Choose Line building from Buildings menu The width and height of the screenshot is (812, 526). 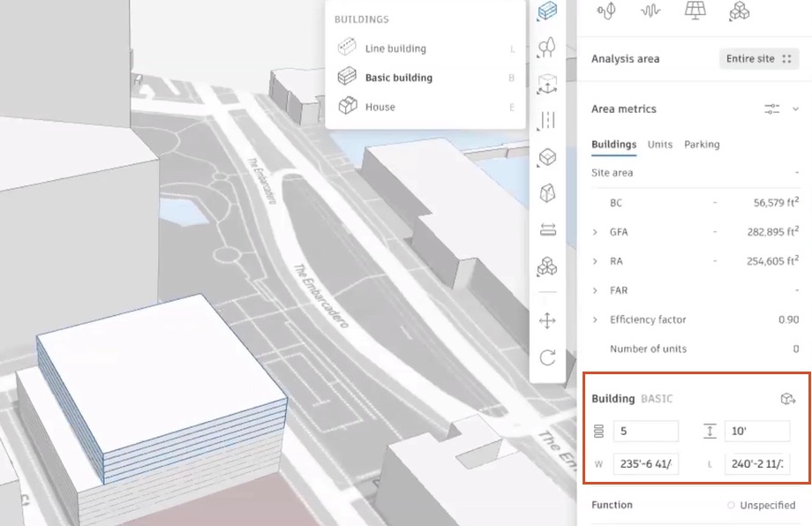coord(425,49)
